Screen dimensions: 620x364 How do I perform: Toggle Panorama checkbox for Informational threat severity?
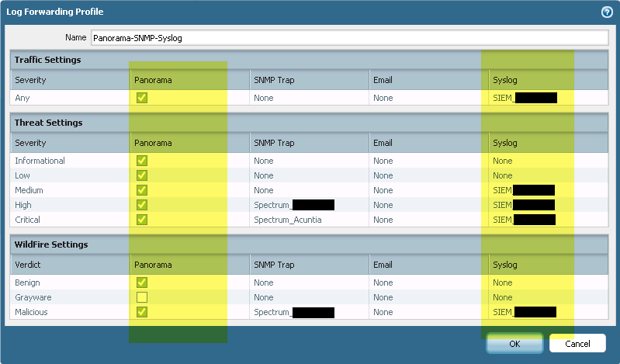[141, 161]
